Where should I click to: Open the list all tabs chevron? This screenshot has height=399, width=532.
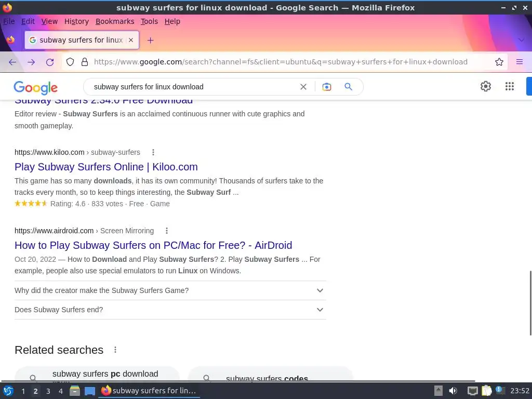coord(521,40)
